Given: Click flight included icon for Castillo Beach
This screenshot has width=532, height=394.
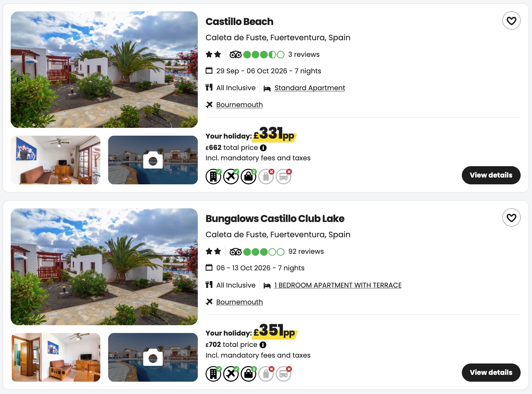Looking at the screenshot, I should coord(231,176).
